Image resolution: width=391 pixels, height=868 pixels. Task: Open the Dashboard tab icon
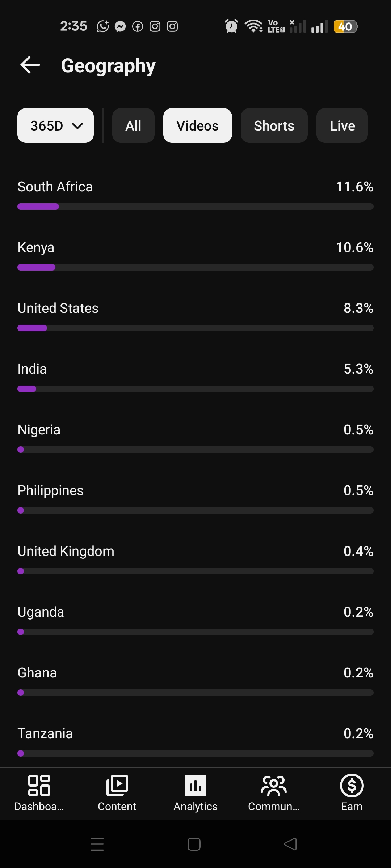pyautogui.click(x=39, y=786)
